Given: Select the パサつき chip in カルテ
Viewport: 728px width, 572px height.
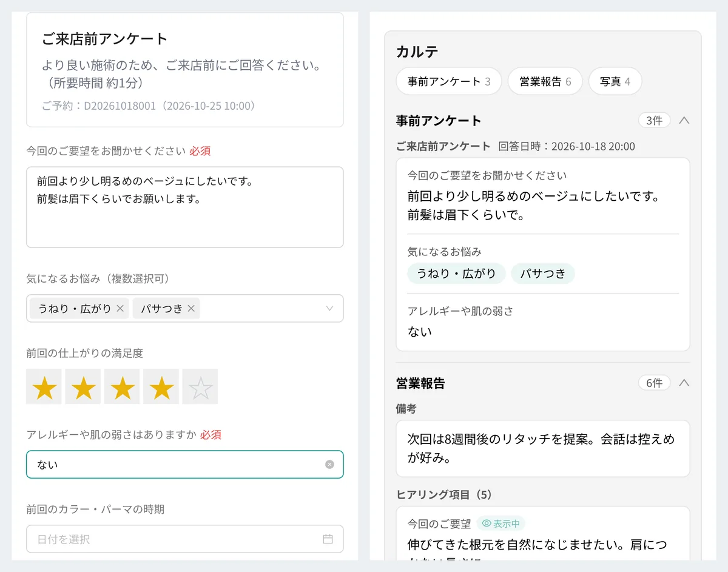Looking at the screenshot, I should [x=543, y=274].
